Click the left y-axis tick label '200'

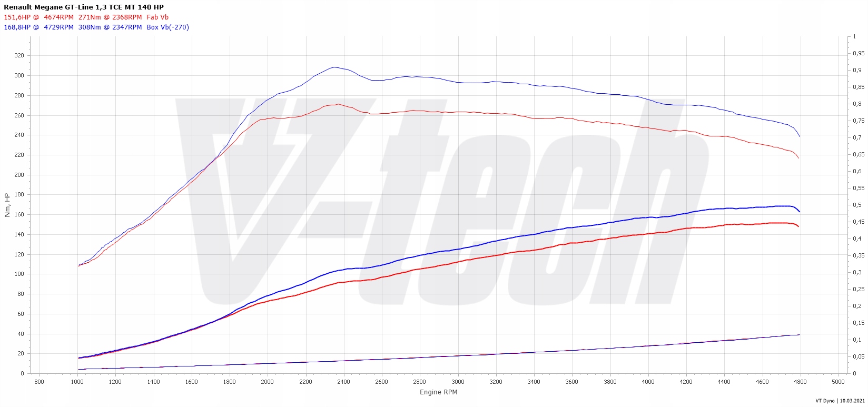[x=19, y=175]
